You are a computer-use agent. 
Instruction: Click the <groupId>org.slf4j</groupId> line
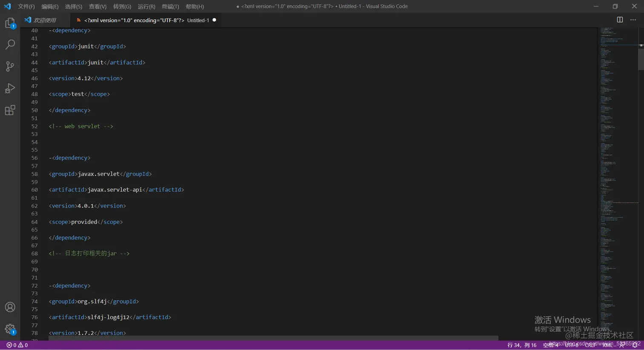tap(94, 301)
